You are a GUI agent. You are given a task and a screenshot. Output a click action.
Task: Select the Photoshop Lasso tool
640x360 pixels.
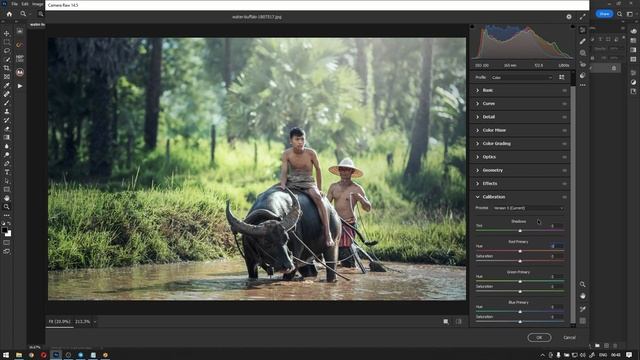(x=7, y=51)
